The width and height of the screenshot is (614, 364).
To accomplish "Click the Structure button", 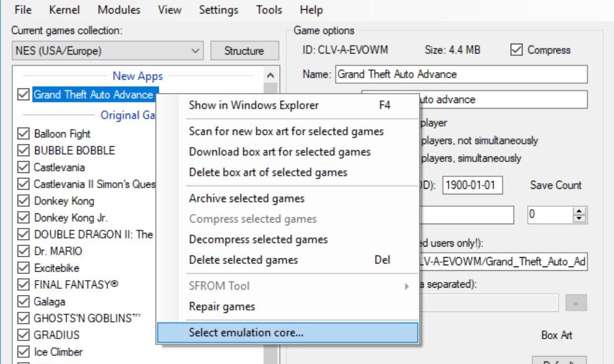I will point(244,51).
